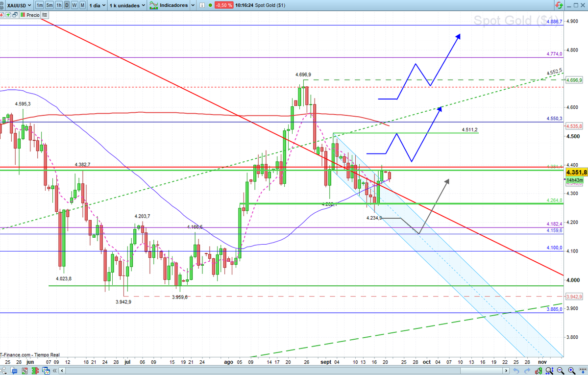Open the Precio panel settings
The width and height of the screenshot is (588, 375).
pyautogui.click(x=30, y=15)
